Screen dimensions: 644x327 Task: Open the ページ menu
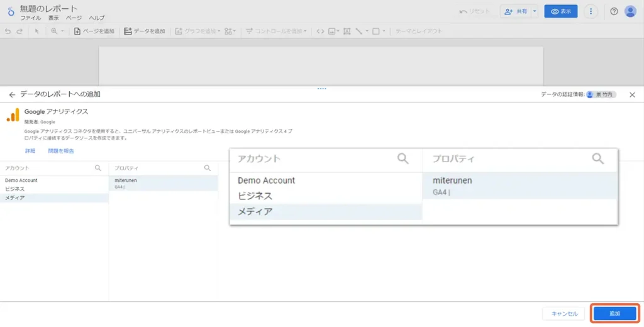click(x=74, y=18)
